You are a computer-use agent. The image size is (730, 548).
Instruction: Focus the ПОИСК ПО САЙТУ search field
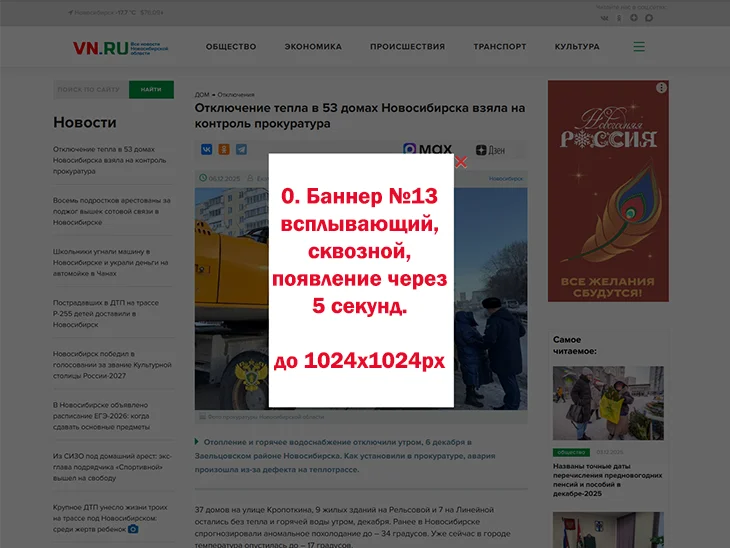click(91, 89)
